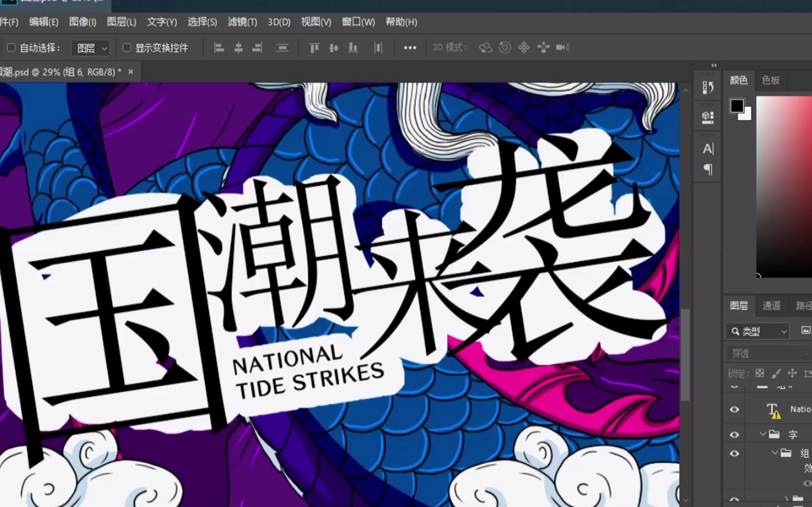This screenshot has height=507, width=812.
Task: Enable the 显示变换控件 checkbox
Action: pyautogui.click(x=127, y=47)
